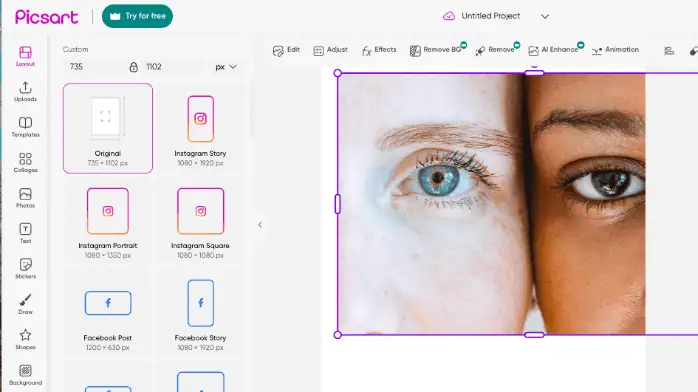This screenshot has height=392, width=698.
Task: Select the Original 735 × 1102 layout
Action: pyautogui.click(x=108, y=128)
